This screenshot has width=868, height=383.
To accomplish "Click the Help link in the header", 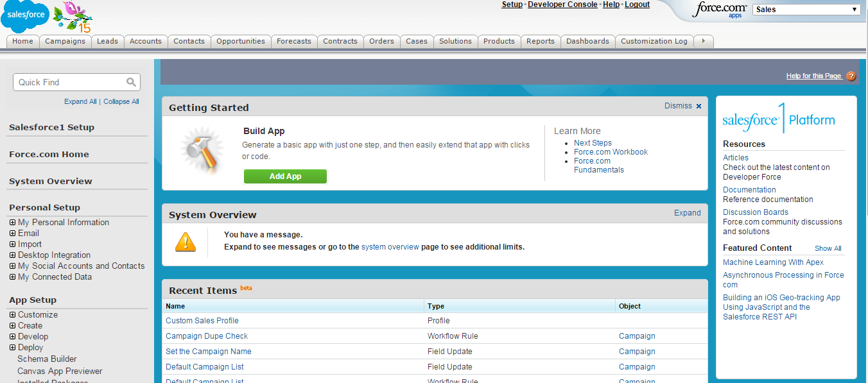I will [611, 4].
